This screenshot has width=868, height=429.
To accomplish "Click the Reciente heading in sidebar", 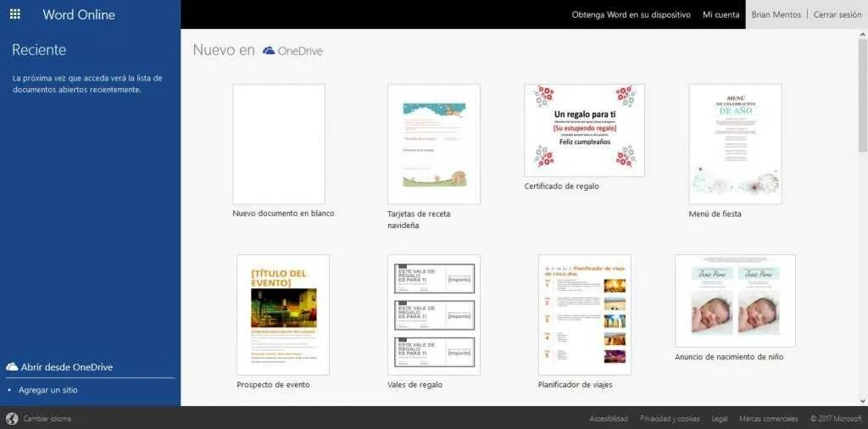I will 39,50.
